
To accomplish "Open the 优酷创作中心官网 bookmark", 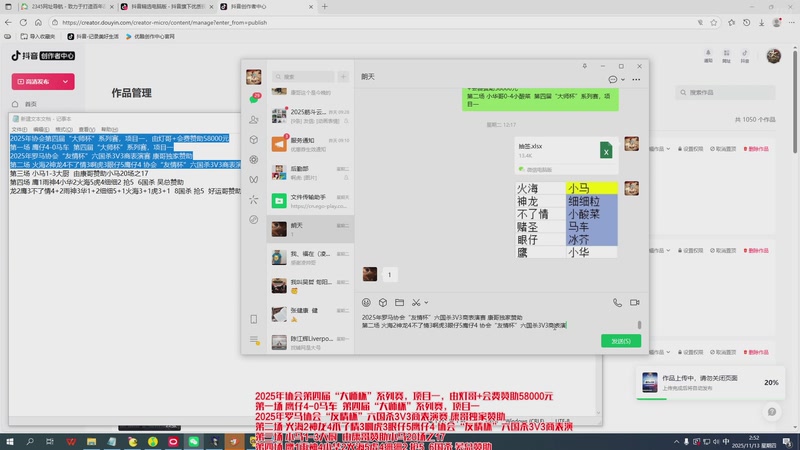I will [151, 37].
